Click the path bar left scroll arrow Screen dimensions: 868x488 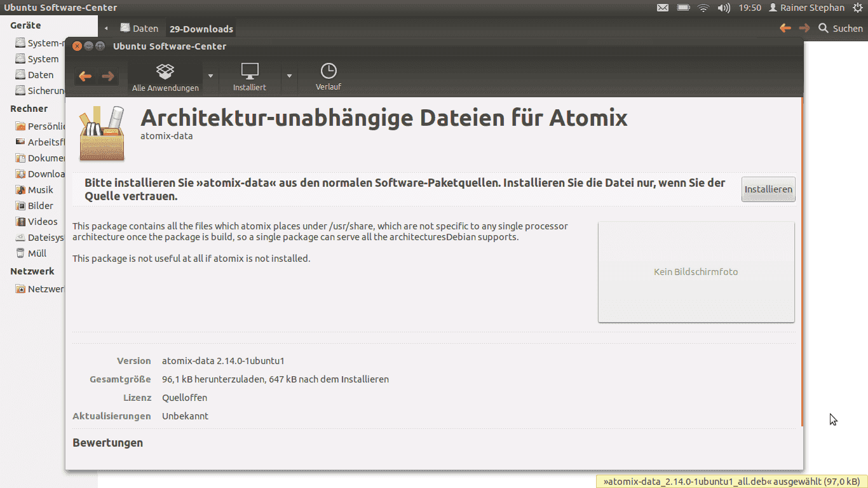point(106,29)
